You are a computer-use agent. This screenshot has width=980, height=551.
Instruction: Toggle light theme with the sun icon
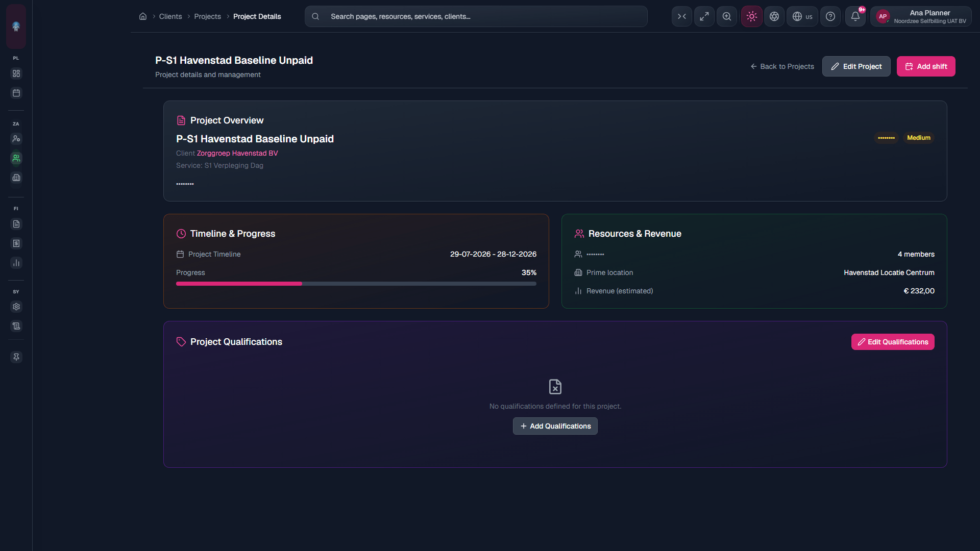(752, 16)
